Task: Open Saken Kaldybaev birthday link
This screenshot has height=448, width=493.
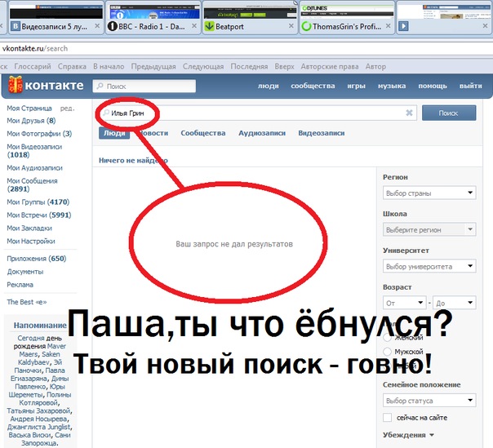Action: [38, 358]
